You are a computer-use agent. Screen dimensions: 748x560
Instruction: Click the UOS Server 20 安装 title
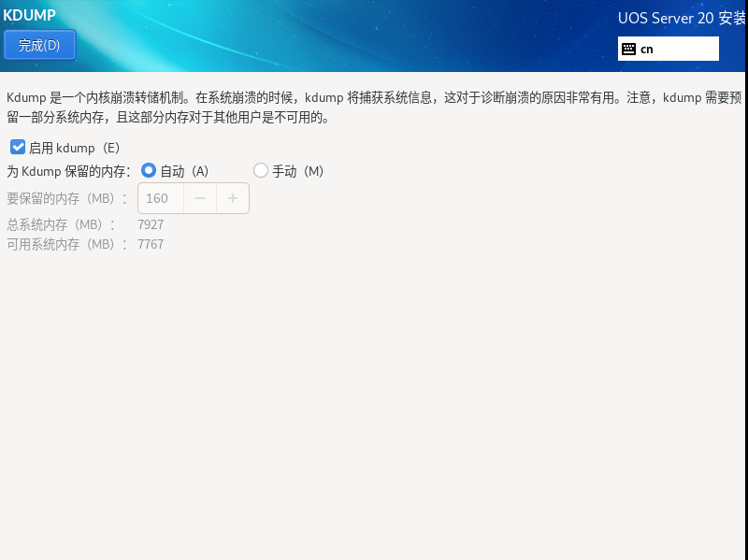click(682, 18)
